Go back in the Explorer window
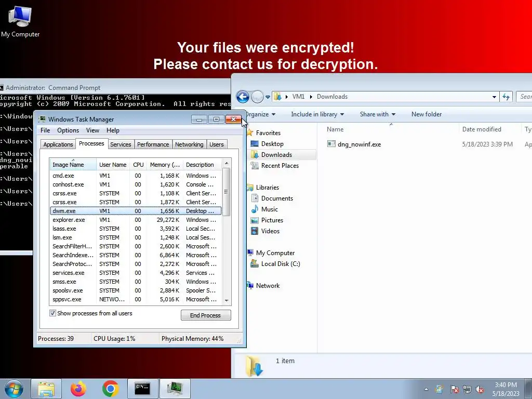532x399 pixels. pyautogui.click(x=243, y=97)
